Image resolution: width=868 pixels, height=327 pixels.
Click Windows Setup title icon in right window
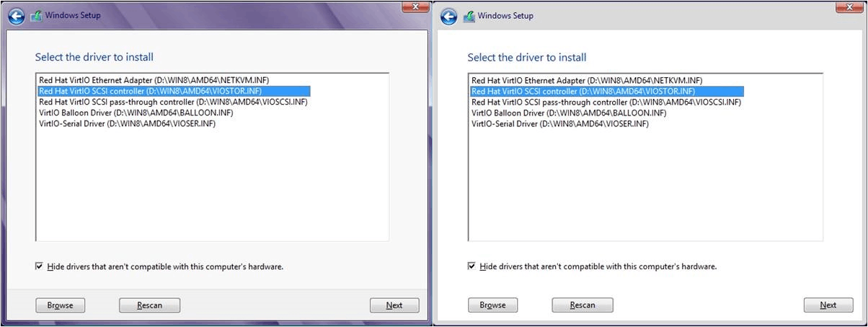[x=468, y=16]
